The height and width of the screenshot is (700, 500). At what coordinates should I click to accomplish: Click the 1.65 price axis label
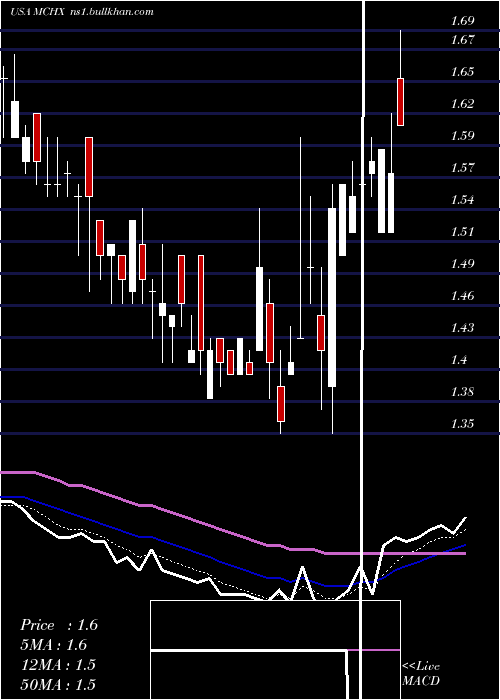pyautogui.click(x=462, y=72)
